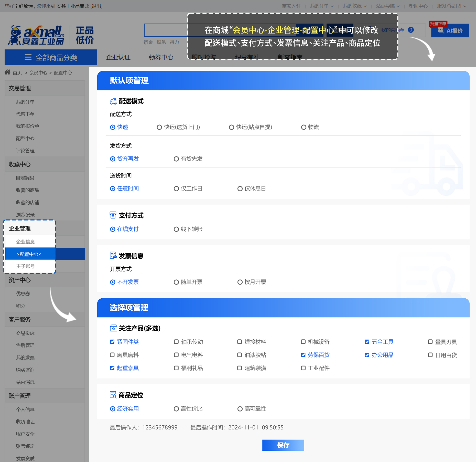
Task: Select the 物流 delivery radio option
Action: point(304,127)
